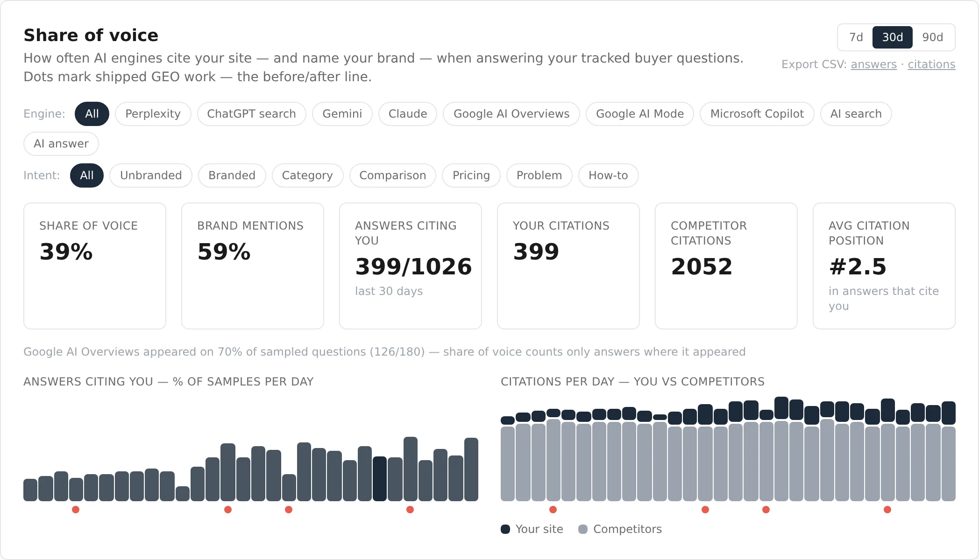Filter engine by AI answer
Viewport: 979px width, 560px height.
[61, 144]
